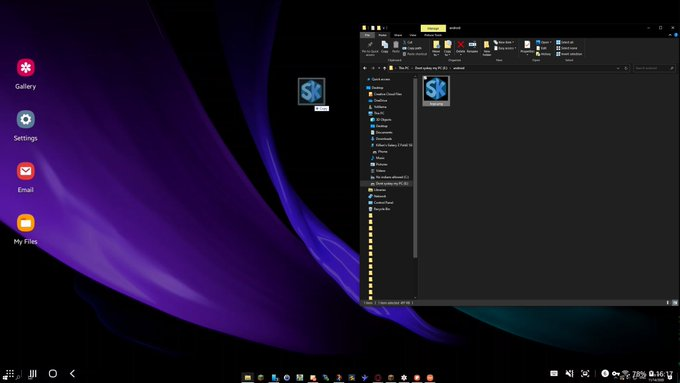Switch to the Home ribbon tab
680x383 pixels.
click(382, 35)
